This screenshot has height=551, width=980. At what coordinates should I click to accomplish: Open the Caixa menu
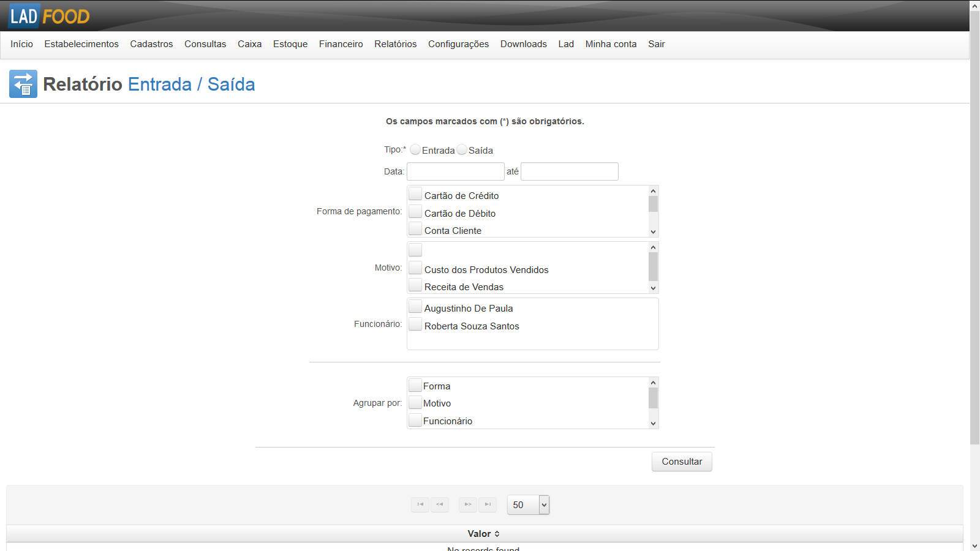tap(249, 44)
